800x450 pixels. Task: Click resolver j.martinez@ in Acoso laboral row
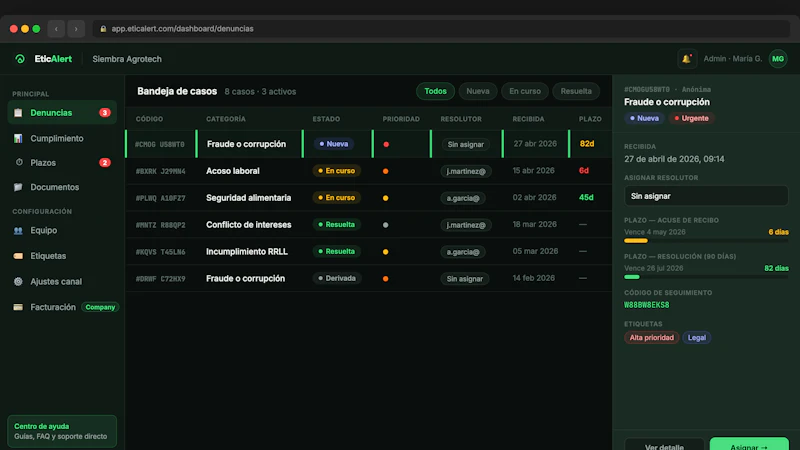click(x=466, y=171)
